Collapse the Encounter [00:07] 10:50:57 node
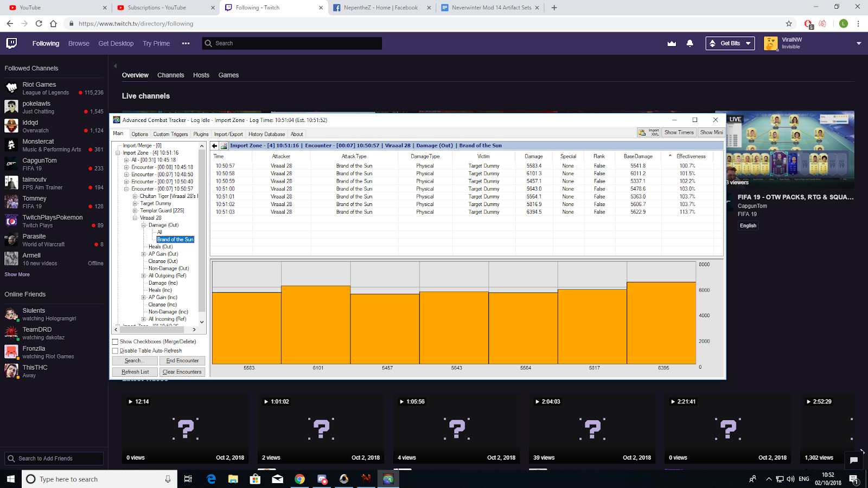Viewport: 868px width, 488px height. tap(127, 189)
